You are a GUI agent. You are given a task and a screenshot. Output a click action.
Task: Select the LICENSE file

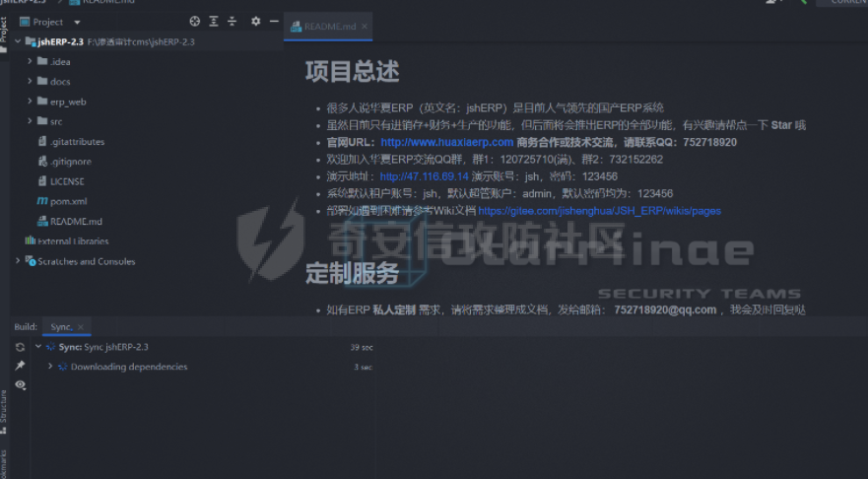tap(67, 181)
